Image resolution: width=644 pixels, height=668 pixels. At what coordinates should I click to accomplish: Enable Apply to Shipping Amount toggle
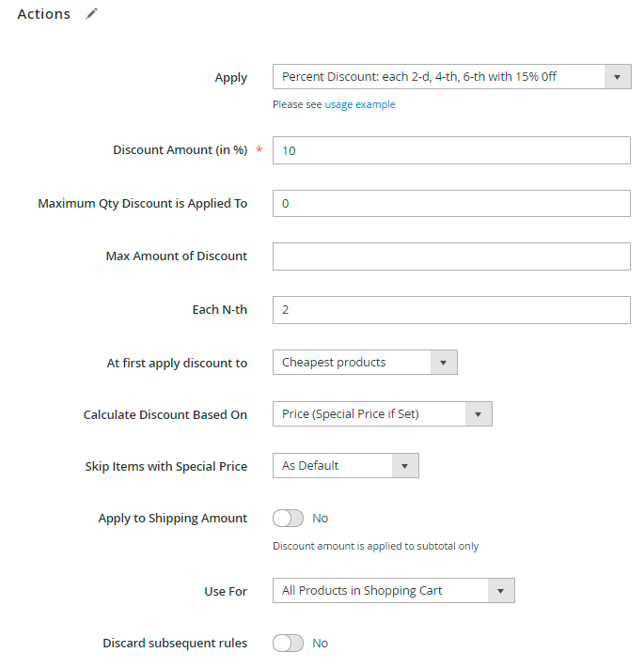(x=289, y=519)
